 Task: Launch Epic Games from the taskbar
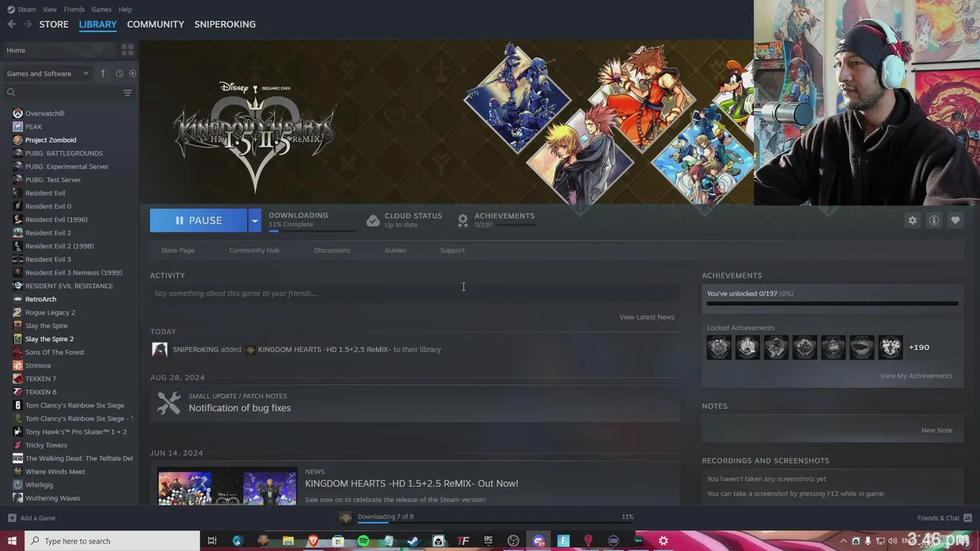(488, 541)
